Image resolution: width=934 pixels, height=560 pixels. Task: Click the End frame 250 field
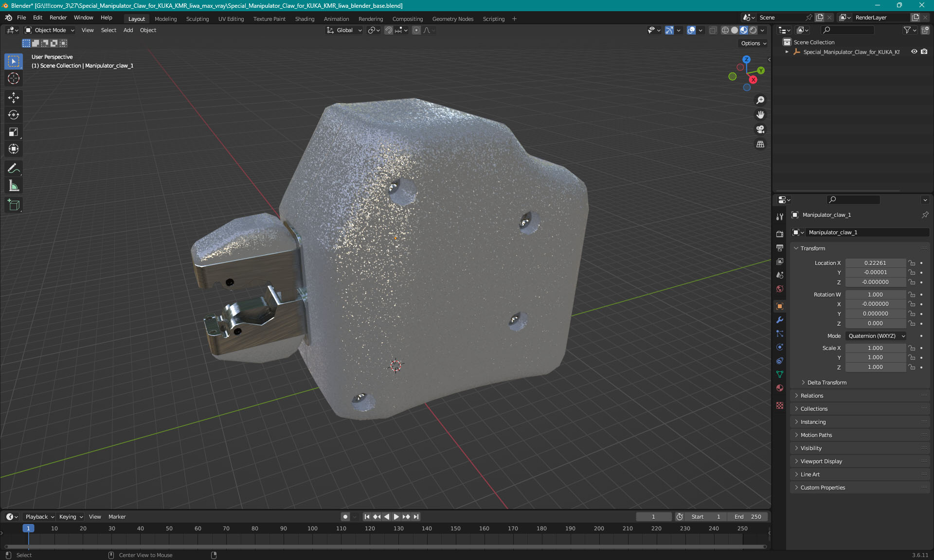pos(749,517)
